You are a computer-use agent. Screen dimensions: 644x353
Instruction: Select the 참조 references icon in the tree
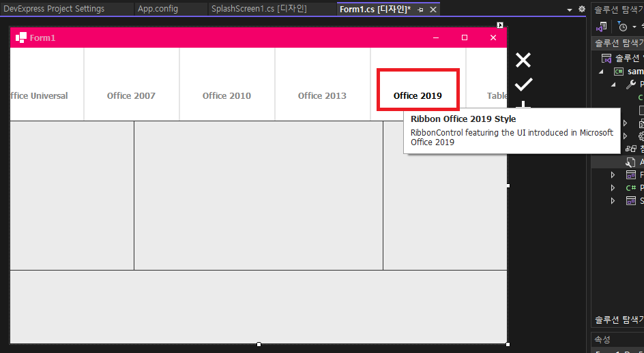click(630, 149)
